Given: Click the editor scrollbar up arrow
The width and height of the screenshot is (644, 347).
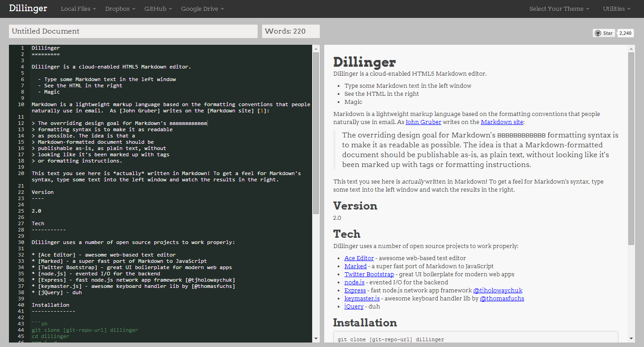Looking at the screenshot, I should coord(316,49).
